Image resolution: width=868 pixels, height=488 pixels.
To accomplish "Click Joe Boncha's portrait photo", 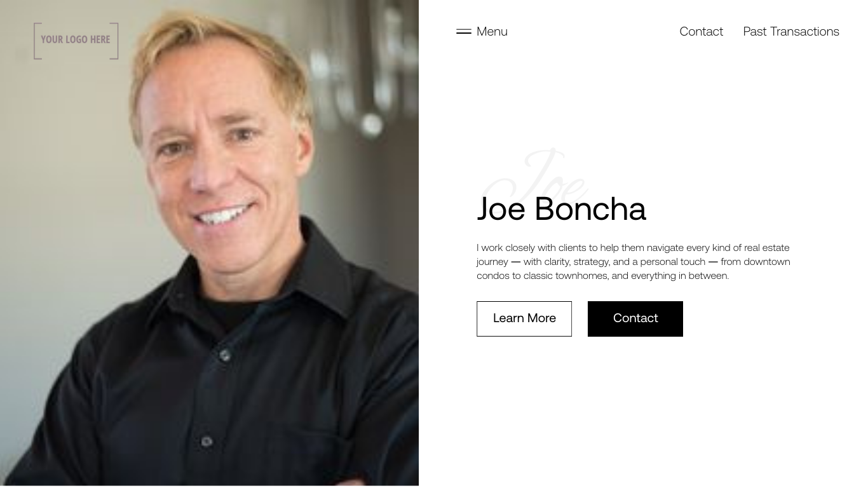I will coord(209,243).
